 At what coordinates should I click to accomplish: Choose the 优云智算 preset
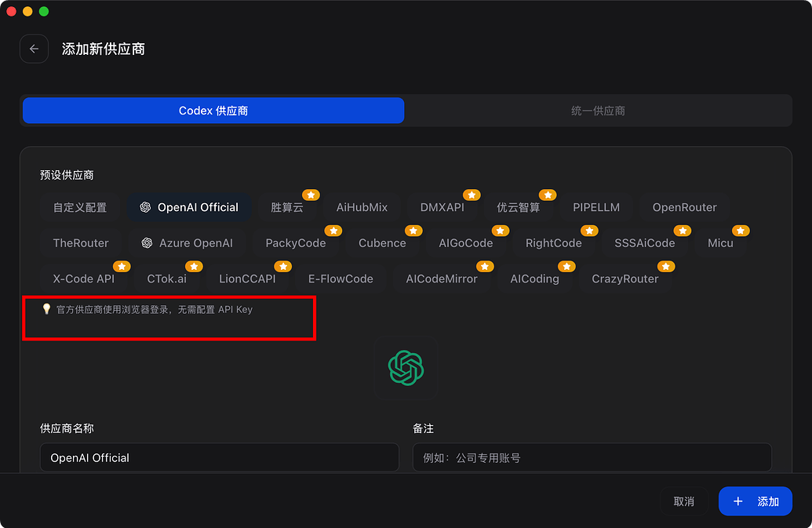[x=519, y=207]
